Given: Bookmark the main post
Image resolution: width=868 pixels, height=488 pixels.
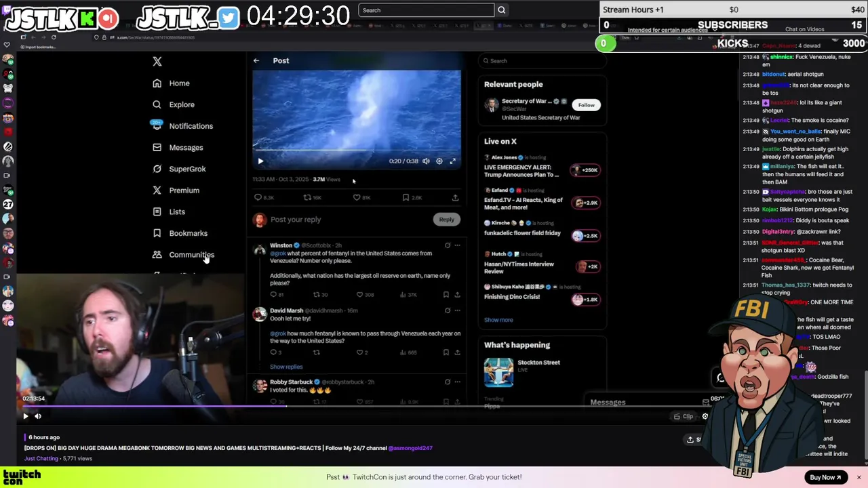Looking at the screenshot, I should (x=406, y=197).
